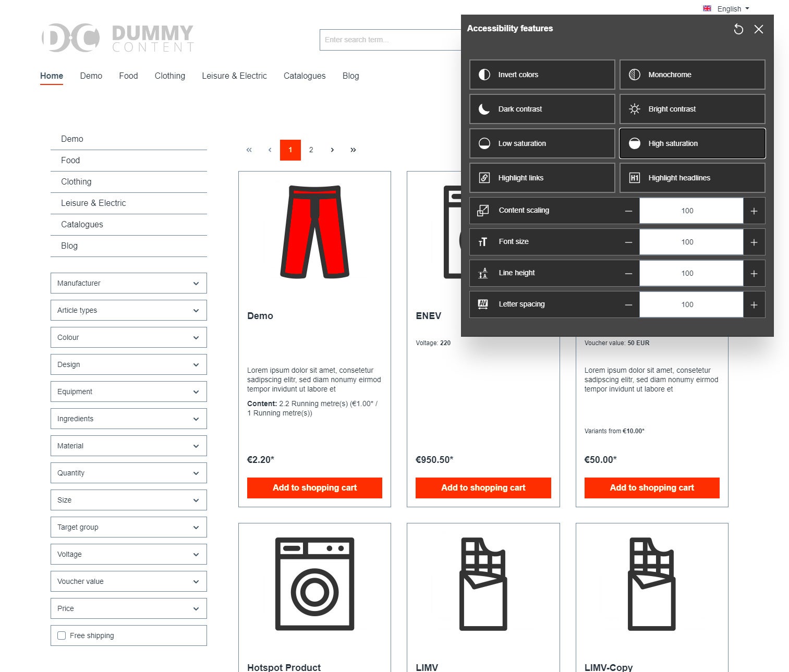Increase Font size with plus button
This screenshot has width=789, height=672.
(x=754, y=242)
